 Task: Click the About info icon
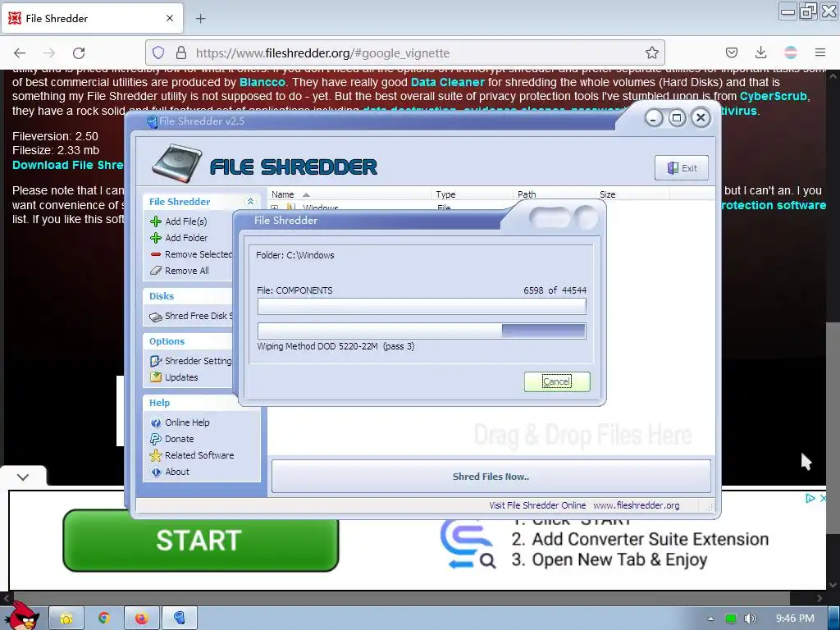[156, 472]
